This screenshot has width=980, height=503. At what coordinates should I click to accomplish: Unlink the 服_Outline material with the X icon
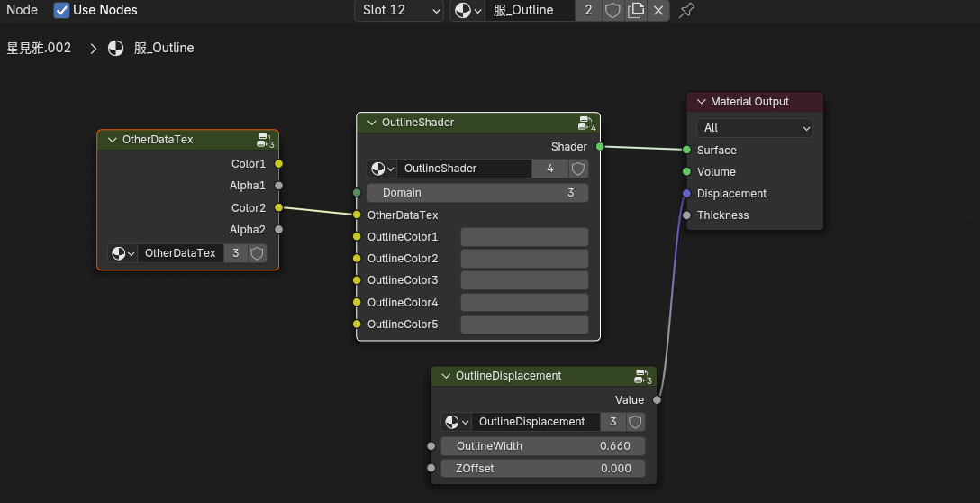point(659,11)
